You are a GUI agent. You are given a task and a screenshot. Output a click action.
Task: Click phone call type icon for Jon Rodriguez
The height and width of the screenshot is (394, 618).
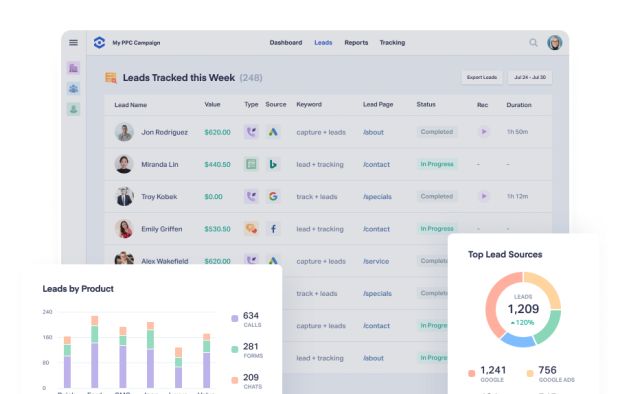[251, 132]
